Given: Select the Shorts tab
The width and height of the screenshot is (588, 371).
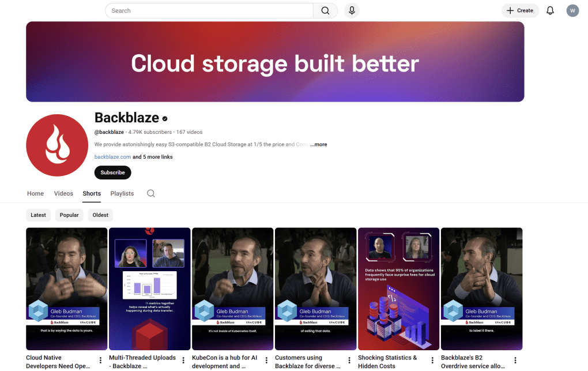Looking at the screenshot, I should [x=92, y=193].
